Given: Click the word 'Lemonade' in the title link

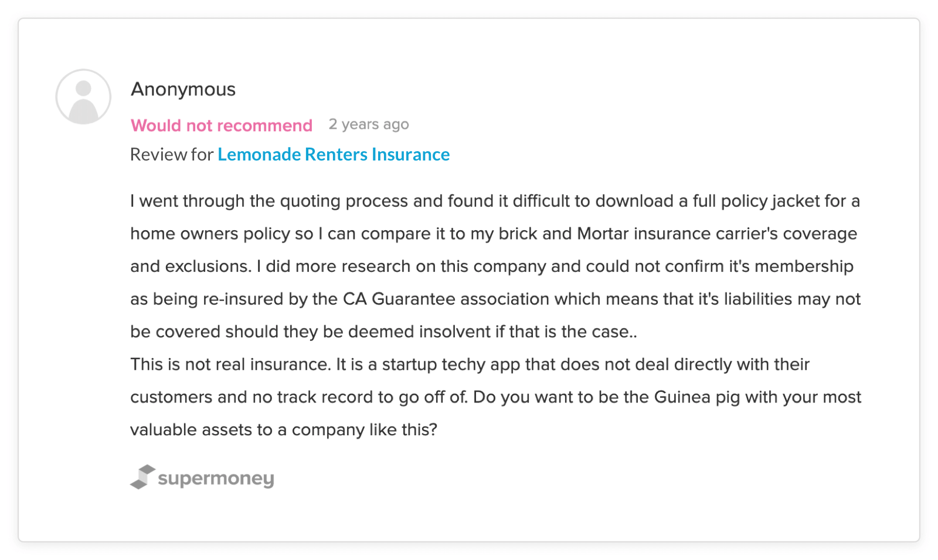Looking at the screenshot, I should (259, 154).
